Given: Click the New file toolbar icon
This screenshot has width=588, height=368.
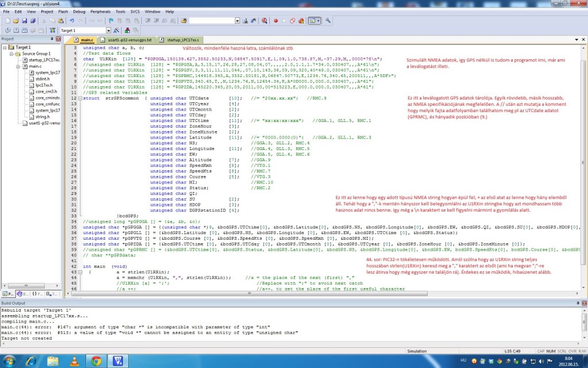Looking at the screenshot, I should [x=8, y=21].
